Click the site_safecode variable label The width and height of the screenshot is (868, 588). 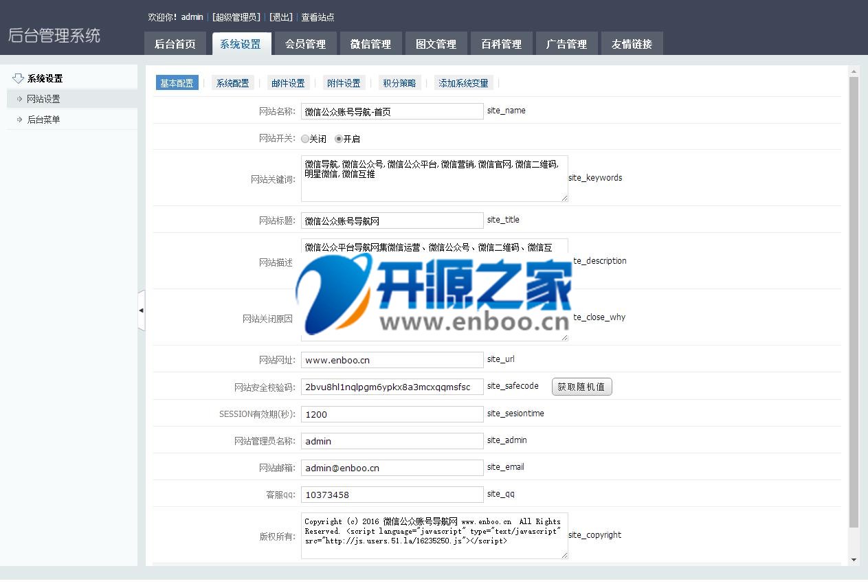(x=513, y=386)
